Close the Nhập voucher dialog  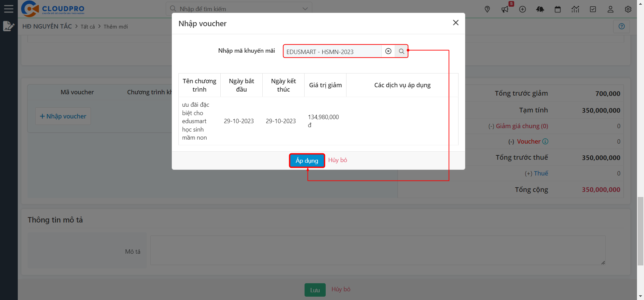coord(455,22)
